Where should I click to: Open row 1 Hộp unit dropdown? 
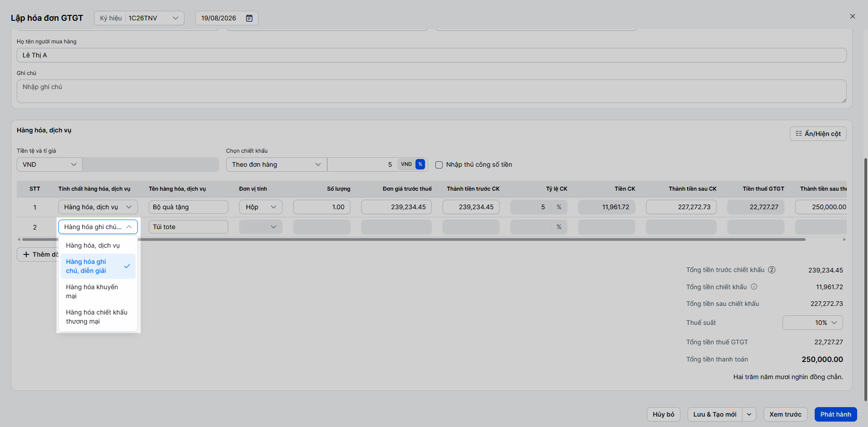pyautogui.click(x=261, y=207)
